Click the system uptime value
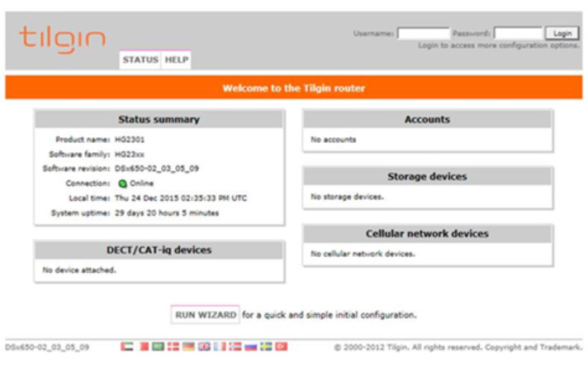Screen dimensions: 588x372 (x=167, y=213)
